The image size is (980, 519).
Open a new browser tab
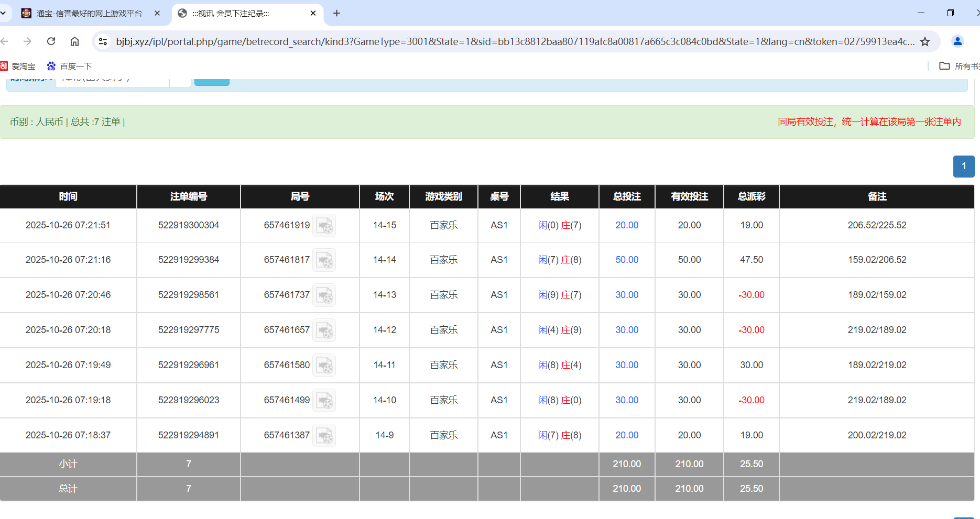pyautogui.click(x=336, y=13)
